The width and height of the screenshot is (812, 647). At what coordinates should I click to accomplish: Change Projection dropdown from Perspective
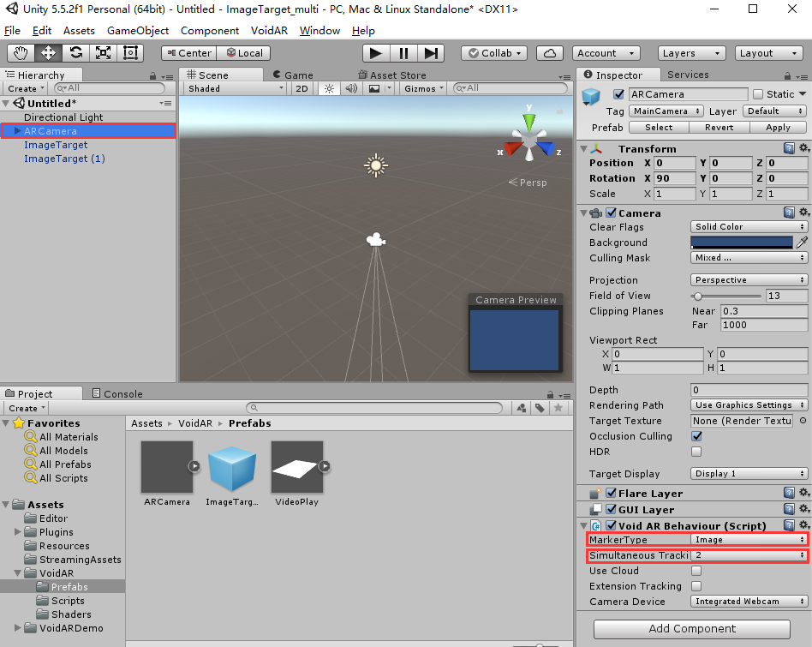click(749, 280)
